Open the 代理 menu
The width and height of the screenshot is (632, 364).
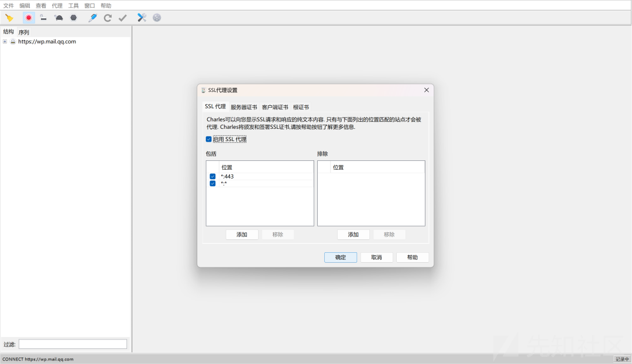click(57, 6)
